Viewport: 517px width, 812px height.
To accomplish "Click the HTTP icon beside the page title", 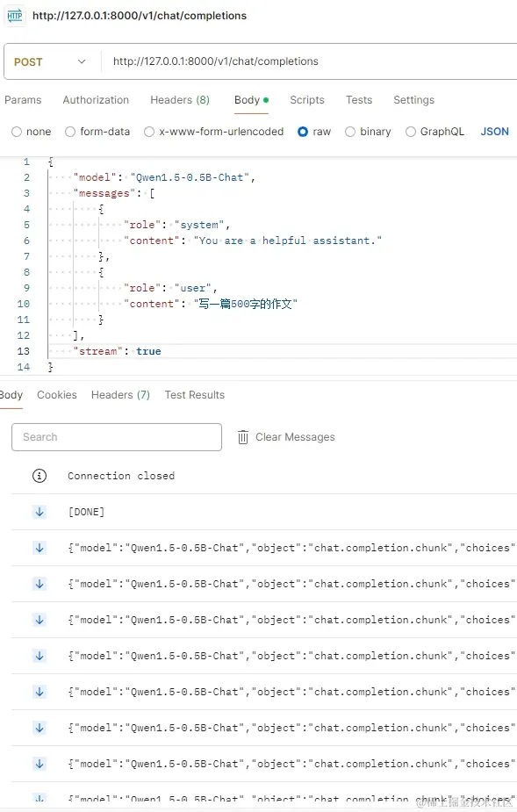I will [x=16, y=15].
